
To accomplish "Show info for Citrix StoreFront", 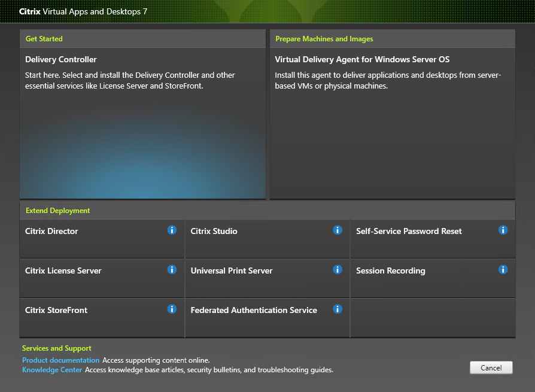I will coord(172,309).
